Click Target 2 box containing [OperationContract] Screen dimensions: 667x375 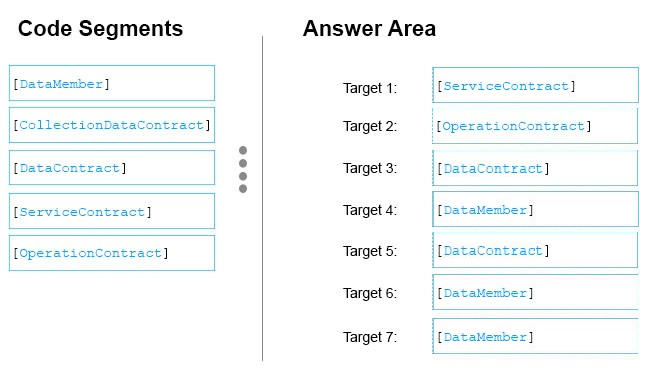click(x=535, y=126)
